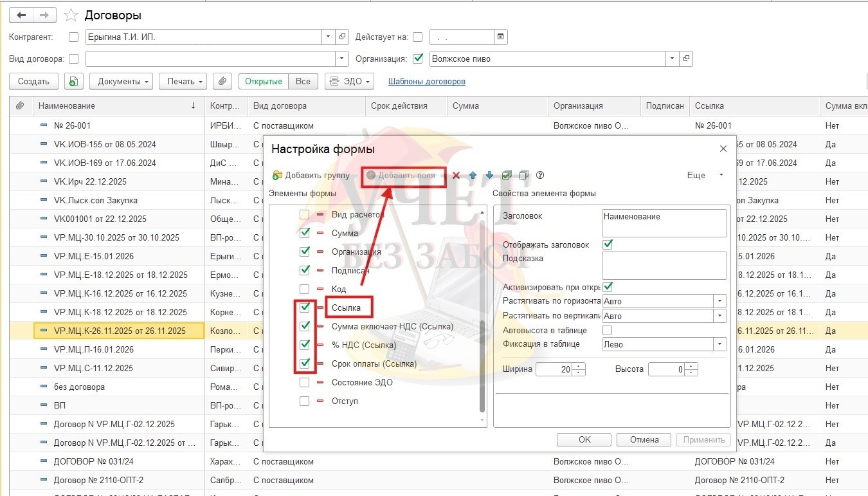The width and height of the screenshot is (868, 496).
Task: Enable the Состояние ЭДО checkbox
Action: pos(305,383)
